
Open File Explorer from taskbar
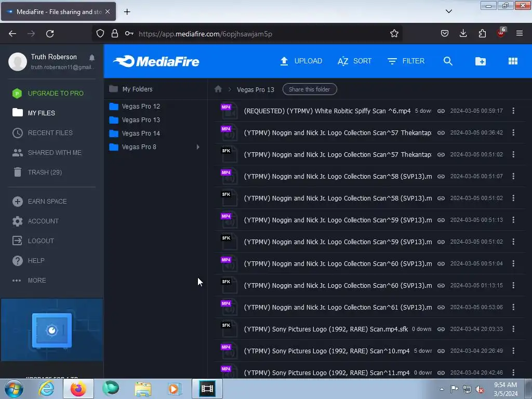(143, 389)
